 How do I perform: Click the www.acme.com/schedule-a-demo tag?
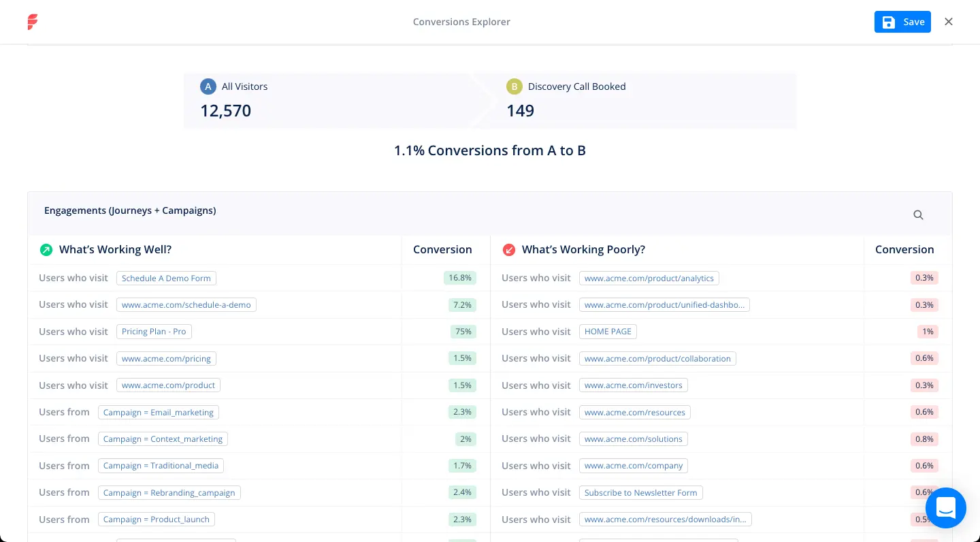click(186, 305)
